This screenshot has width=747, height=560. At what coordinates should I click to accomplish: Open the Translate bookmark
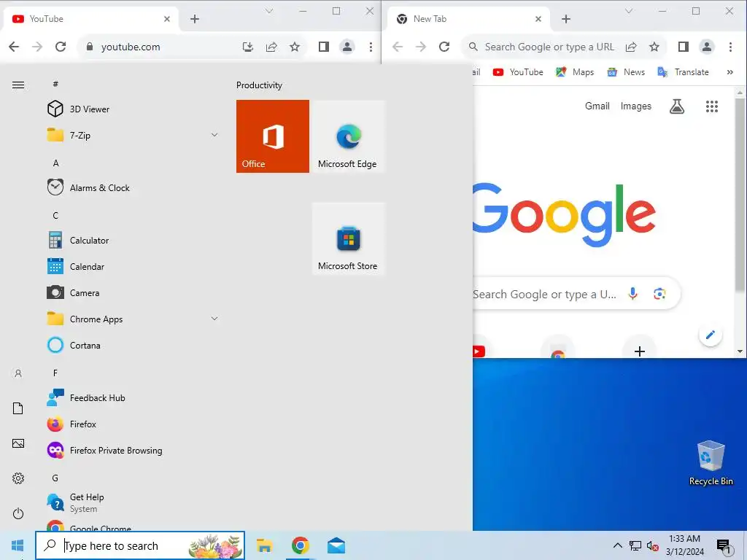(683, 72)
